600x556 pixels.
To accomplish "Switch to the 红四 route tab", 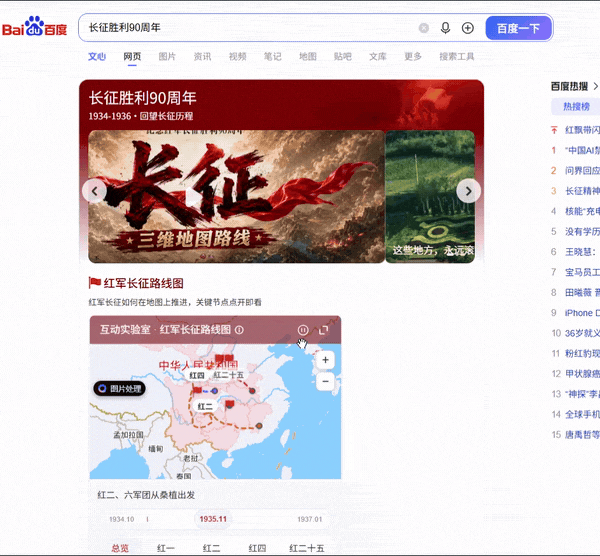I will click(257, 548).
